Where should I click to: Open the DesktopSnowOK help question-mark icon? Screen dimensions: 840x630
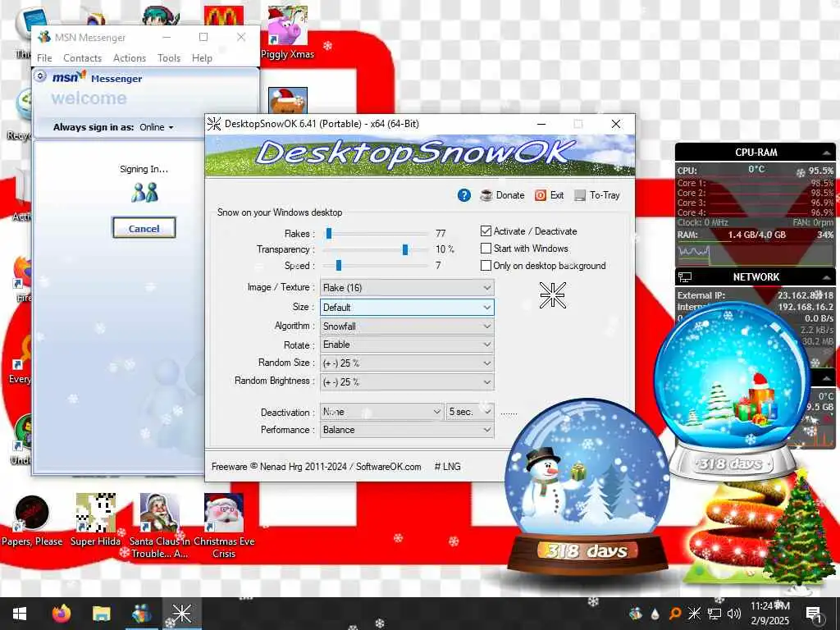[x=464, y=195]
